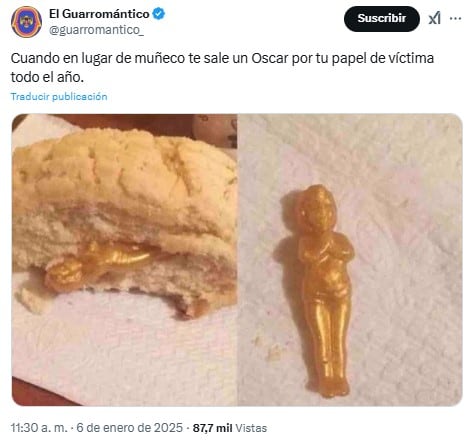Click the Suscribir button
The height and width of the screenshot is (446, 472).
pos(382,19)
